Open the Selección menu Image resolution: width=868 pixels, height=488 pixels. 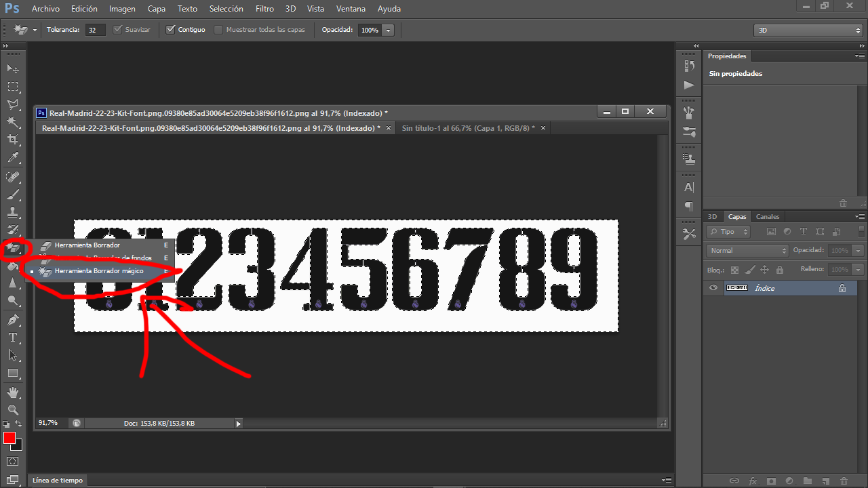tap(226, 9)
